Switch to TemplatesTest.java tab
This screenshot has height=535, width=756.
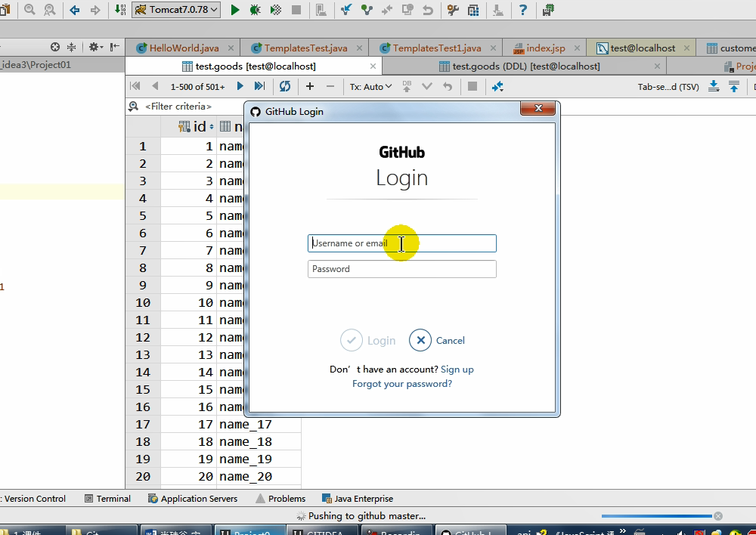305,48
